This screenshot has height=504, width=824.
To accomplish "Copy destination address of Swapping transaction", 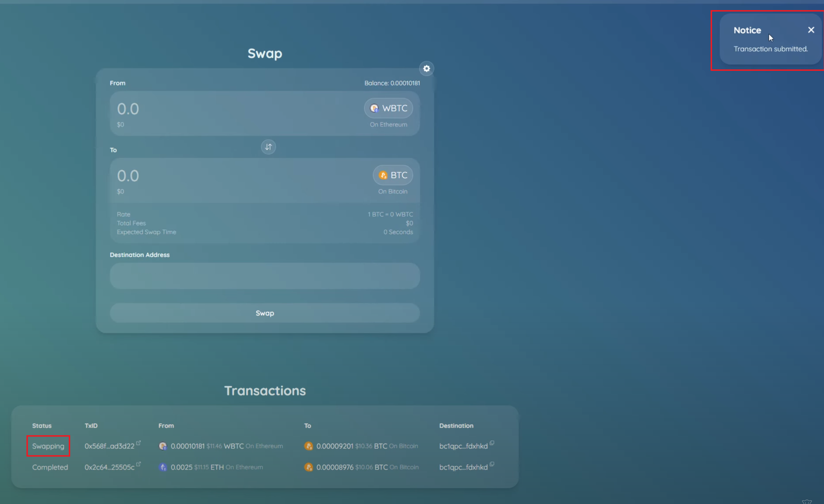I will (492, 443).
